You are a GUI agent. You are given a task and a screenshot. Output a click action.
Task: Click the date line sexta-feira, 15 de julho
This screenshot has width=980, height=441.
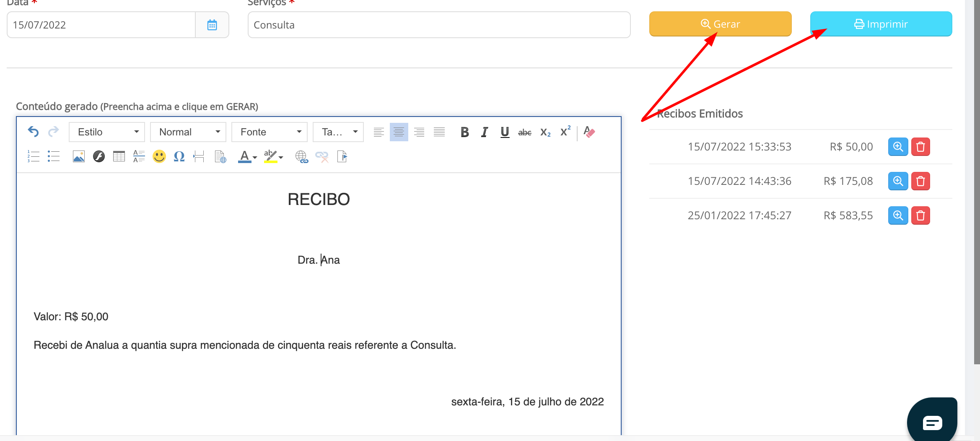(x=527, y=402)
